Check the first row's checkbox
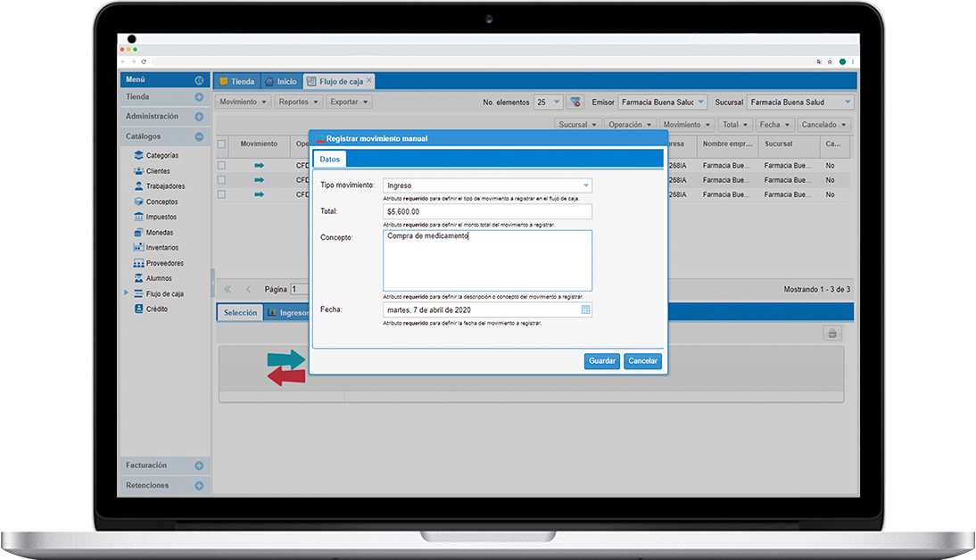Viewport: 976px width, 560px height. pos(221,166)
